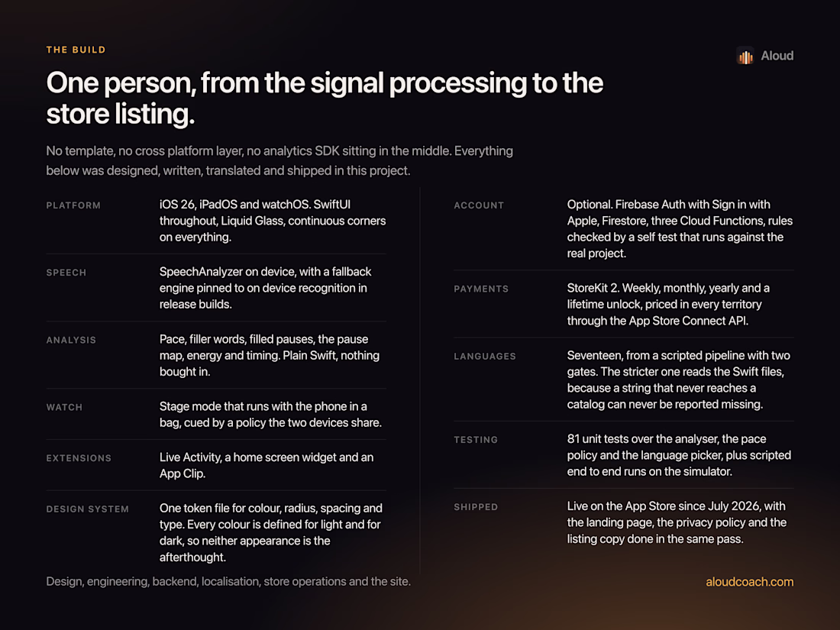Select the 81 unit tests description
This screenshot has height=630, width=840.
[x=680, y=455]
